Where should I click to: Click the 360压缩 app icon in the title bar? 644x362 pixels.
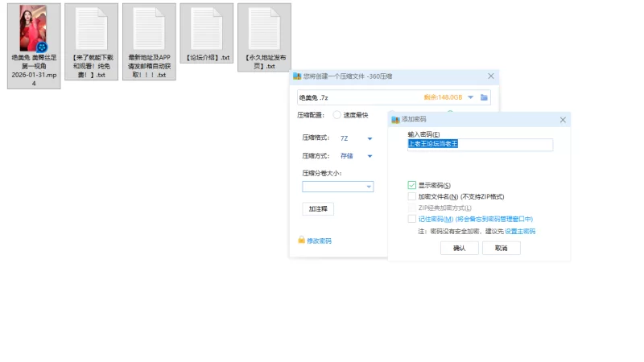click(297, 76)
